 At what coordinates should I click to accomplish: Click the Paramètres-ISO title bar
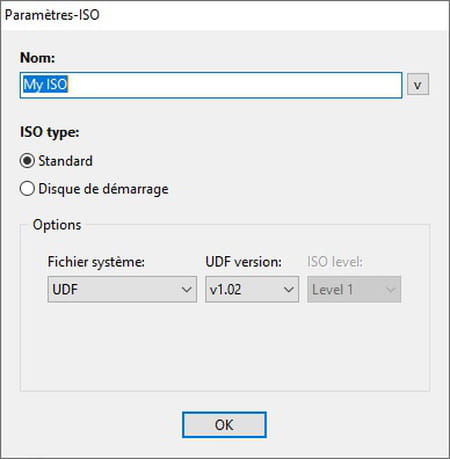pyautogui.click(x=225, y=15)
